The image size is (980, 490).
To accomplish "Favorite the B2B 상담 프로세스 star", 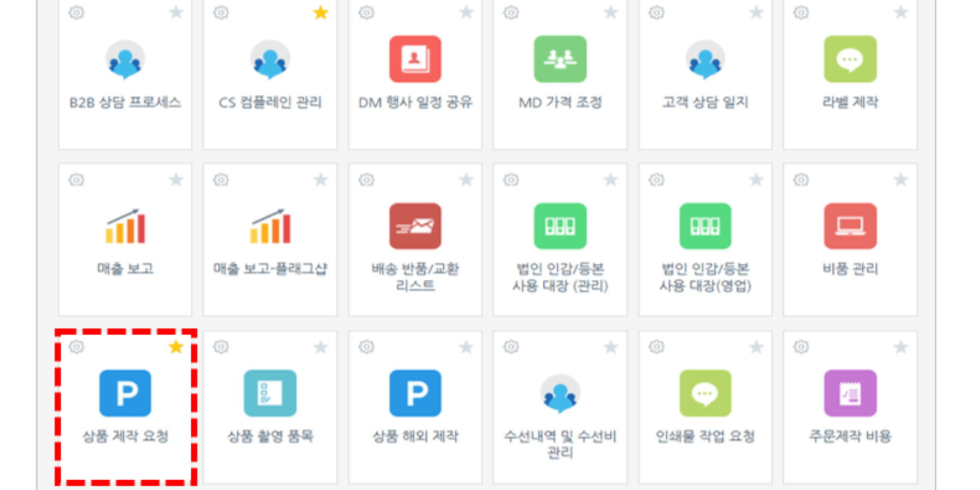I will [176, 12].
